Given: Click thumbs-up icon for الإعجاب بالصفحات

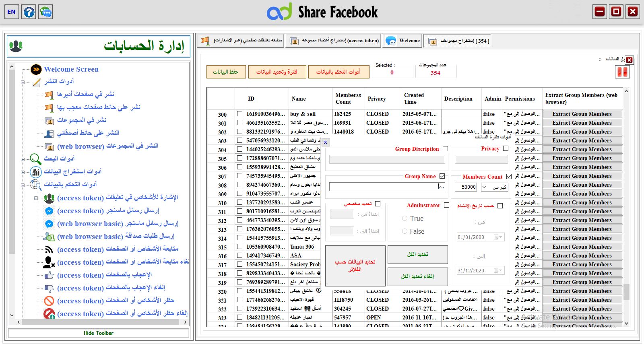Looking at the screenshot, I should [x=49, y=275].
